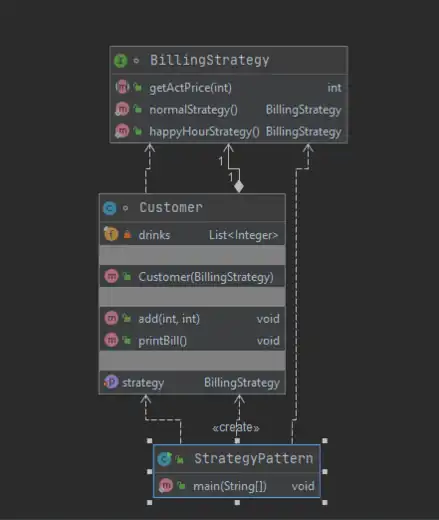This screenshot has height=520, width=439.
Task: Click the private lock icon on drinks
Action: coord(127,234)
